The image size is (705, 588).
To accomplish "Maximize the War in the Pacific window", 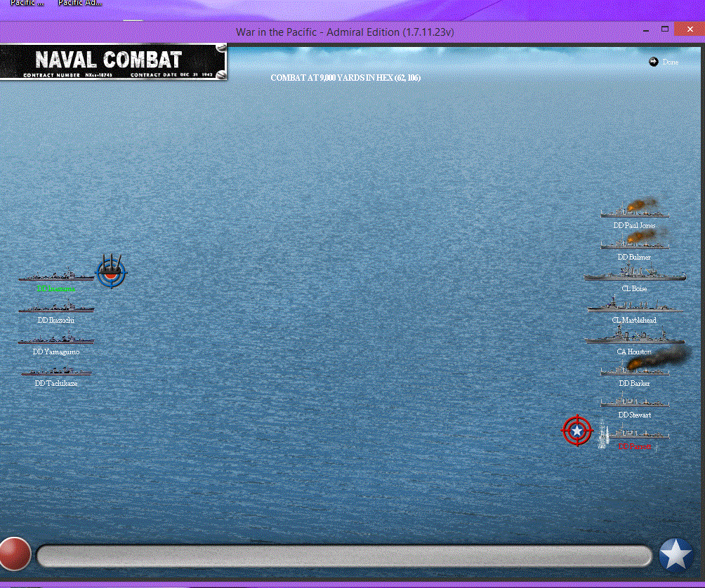I will (x=665, y=29).
